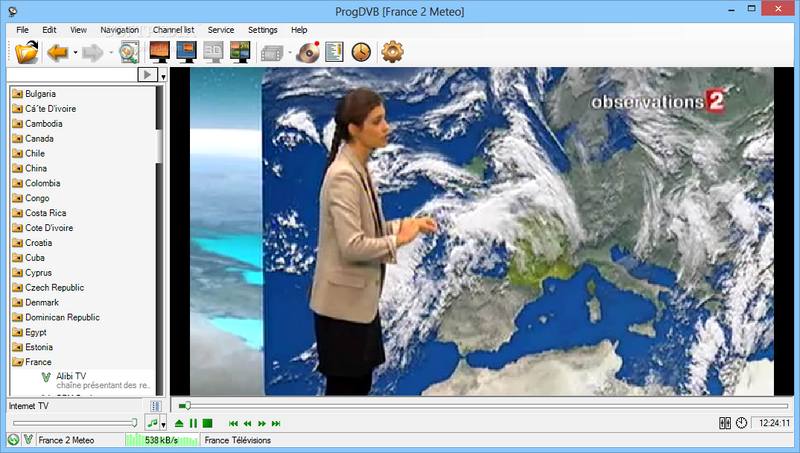Image resolution: width=800 pixels, height=453 pixels.
Task: Open the Service menu
Action: (x=221, y=30)
